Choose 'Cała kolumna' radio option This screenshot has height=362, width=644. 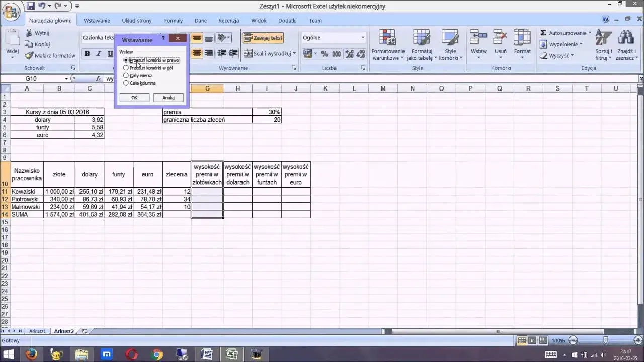[x=126, y=83]
